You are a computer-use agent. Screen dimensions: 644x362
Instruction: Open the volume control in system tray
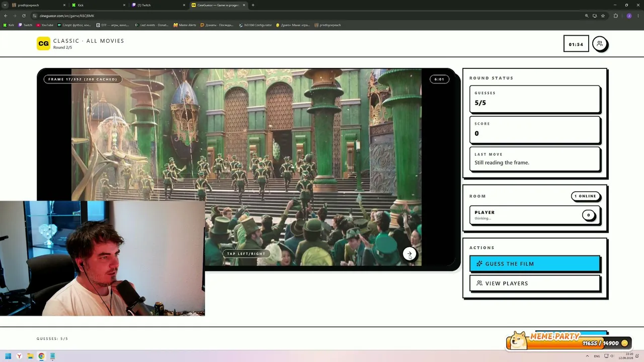coord(612,356)
